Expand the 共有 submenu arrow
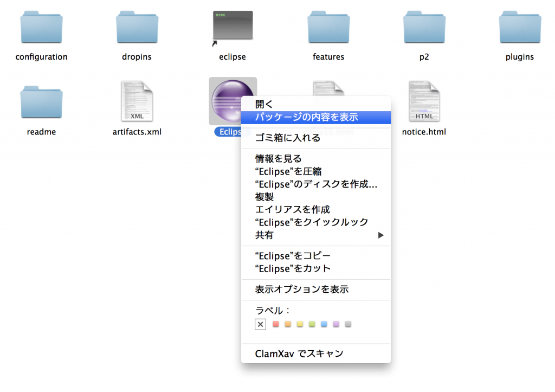 pos(381,235)
